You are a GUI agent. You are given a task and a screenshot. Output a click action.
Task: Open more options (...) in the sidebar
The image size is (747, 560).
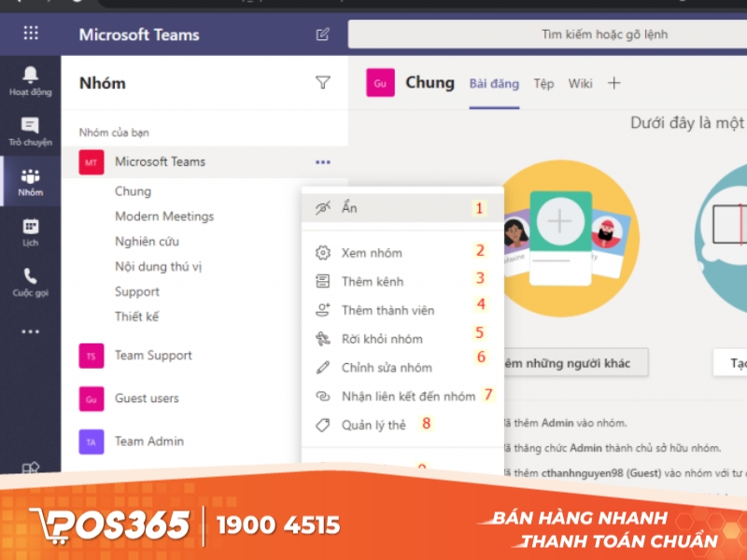point(31,331)
